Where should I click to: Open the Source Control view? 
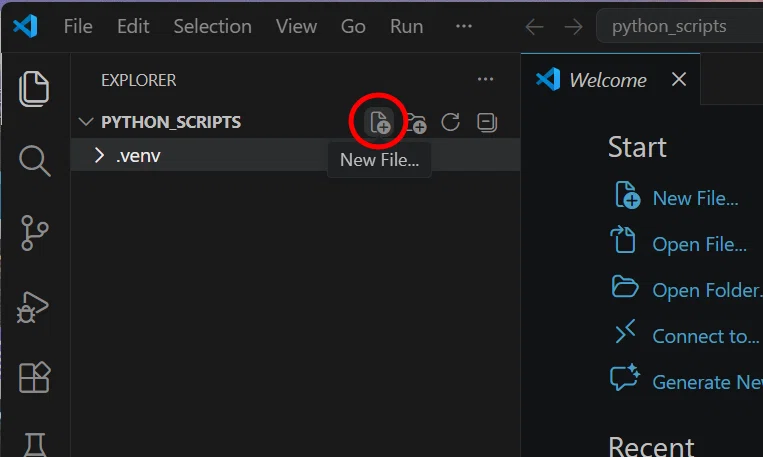[35, 233]
